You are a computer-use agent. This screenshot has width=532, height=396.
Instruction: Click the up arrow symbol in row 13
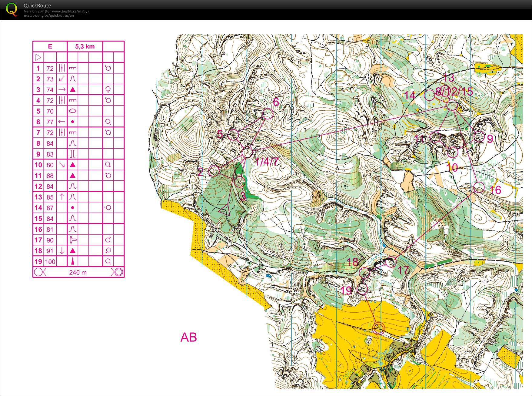[x=62, y=197]
